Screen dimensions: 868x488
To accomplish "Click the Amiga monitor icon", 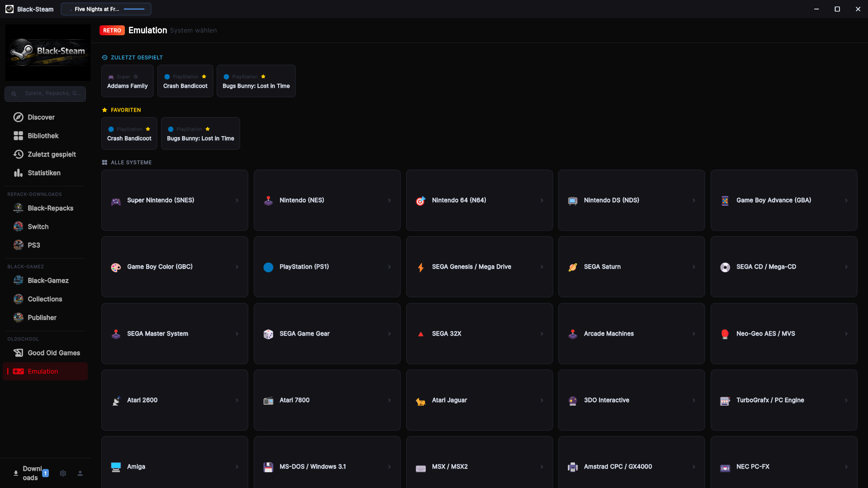I will (x=116, y=468).
